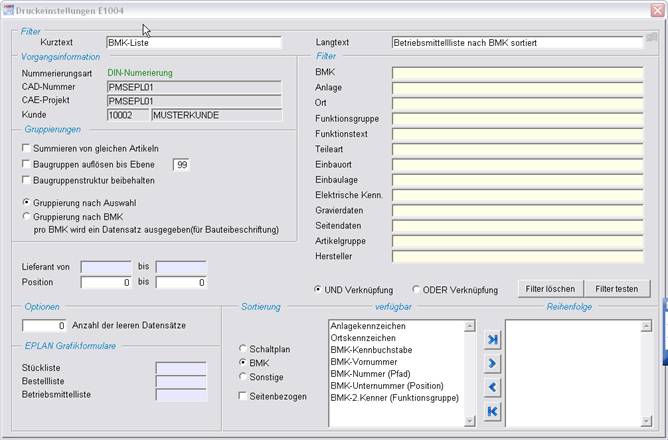Enable Summieren von gleichen Artikeln
Viewport: 668px width, 440px height.
[26, 148]
